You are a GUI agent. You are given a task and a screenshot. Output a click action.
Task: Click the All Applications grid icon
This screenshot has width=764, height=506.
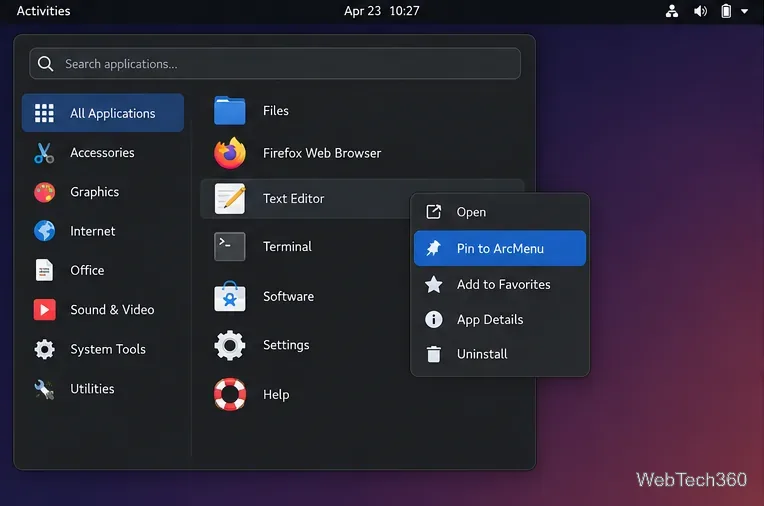click(x=44, y=113)
